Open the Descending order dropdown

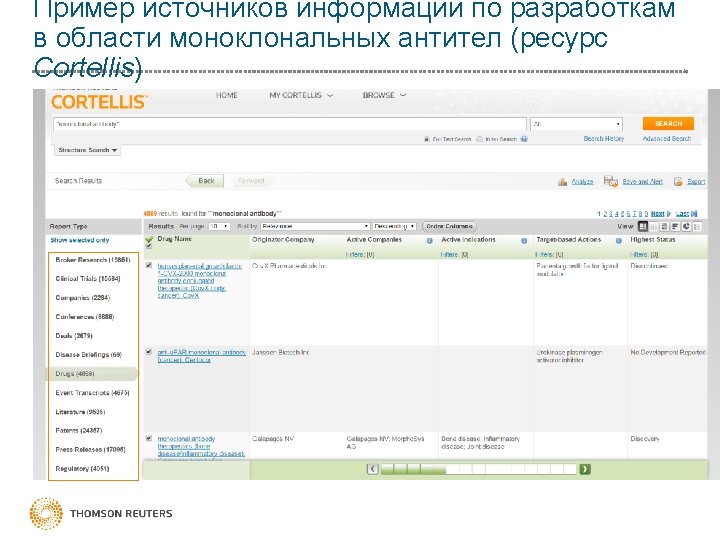point(394,226)
